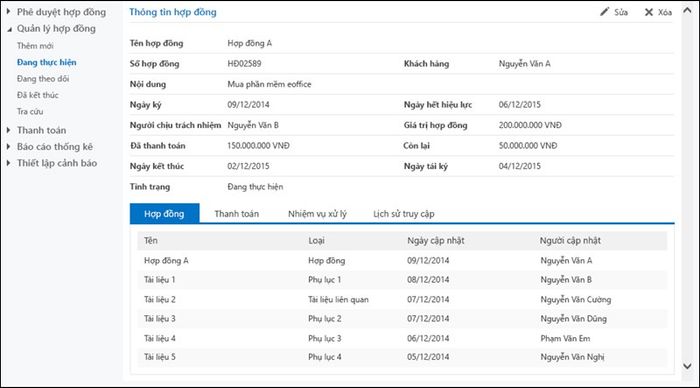
Task: Click the scroll down arrow icon
Action: click(x=688, y=366)
